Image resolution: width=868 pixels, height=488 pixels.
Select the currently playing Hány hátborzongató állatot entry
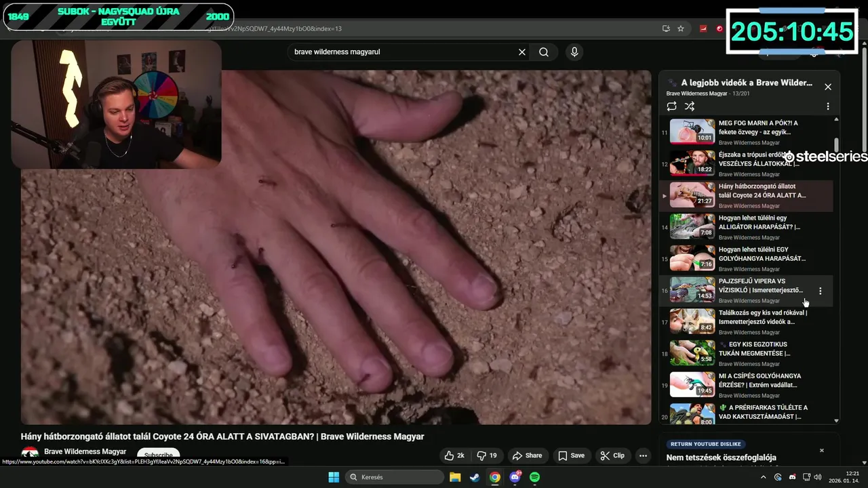click(746, 195)
